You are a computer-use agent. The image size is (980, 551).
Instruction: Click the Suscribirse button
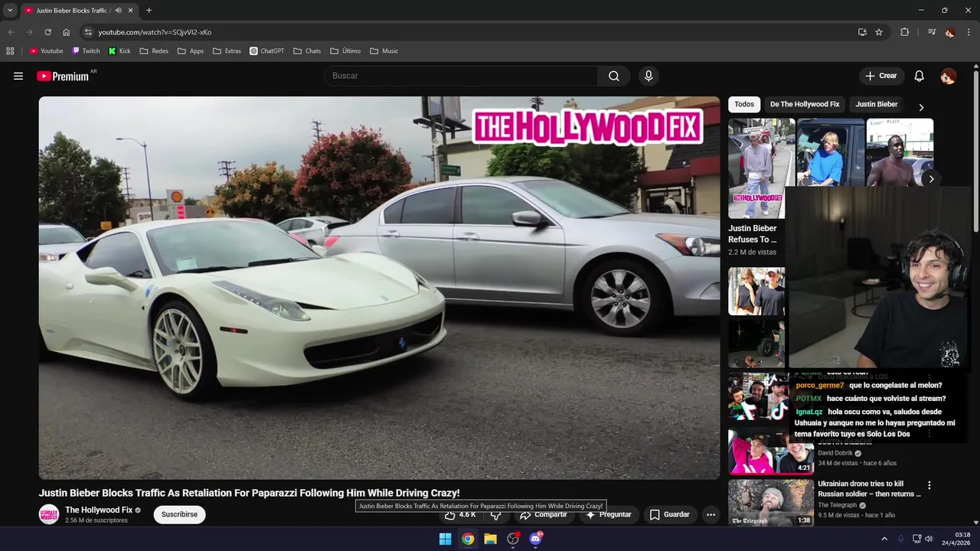coord(179,514)
